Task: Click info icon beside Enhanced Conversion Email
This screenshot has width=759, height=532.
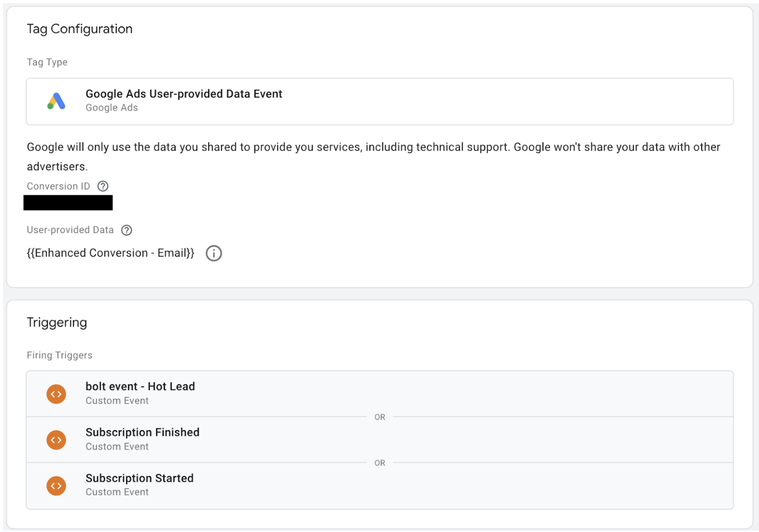Action: coord(214,253)
